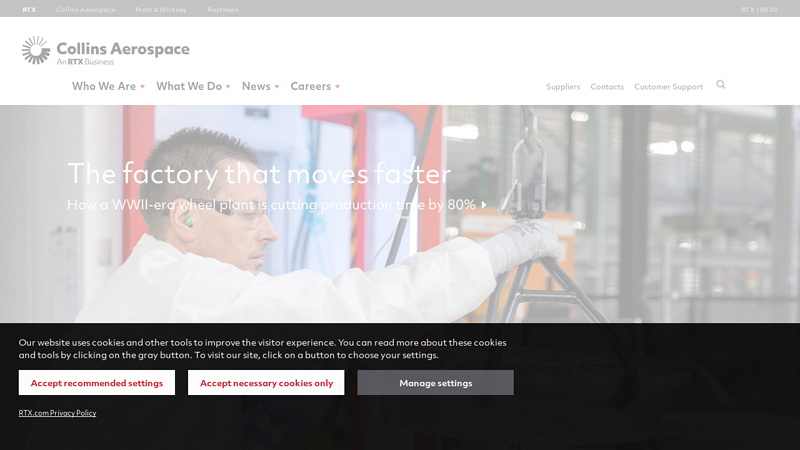Expand the News dropdown arrow
Image resolution: width=800 pixels, height=450 pixels.
click(x=277, y=87)
